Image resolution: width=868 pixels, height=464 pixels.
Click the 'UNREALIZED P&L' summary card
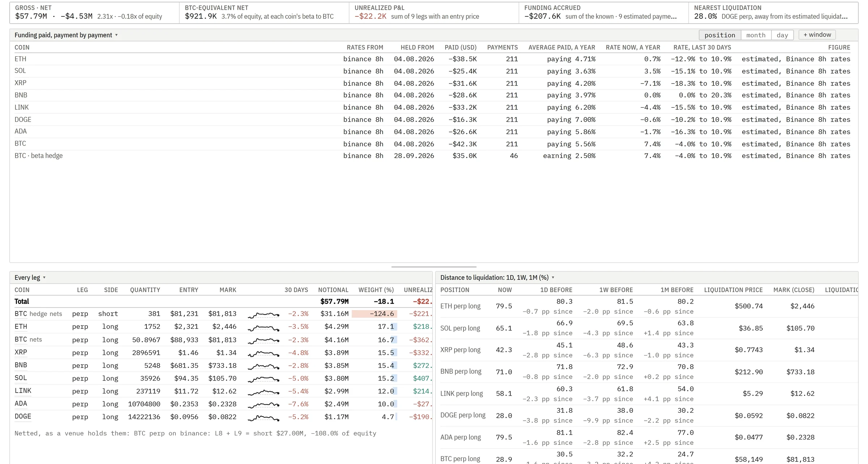[x=434, y=13]
